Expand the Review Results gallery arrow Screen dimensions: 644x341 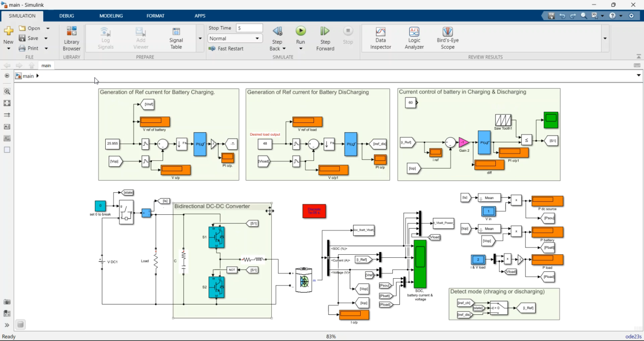coord(605,38)
